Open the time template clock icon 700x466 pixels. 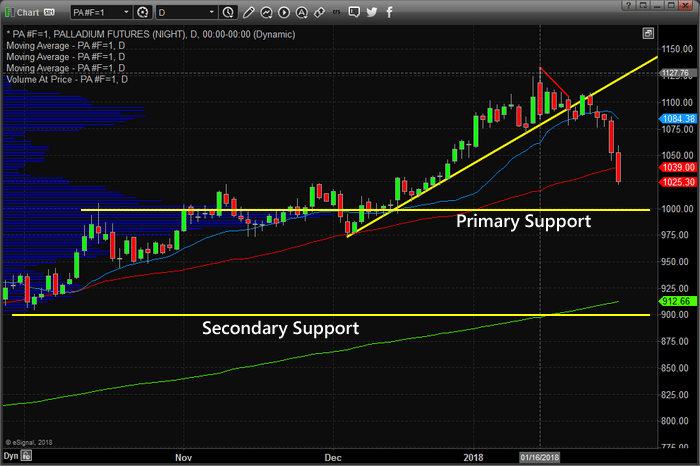pyautogui.click(x=228, y=12)
